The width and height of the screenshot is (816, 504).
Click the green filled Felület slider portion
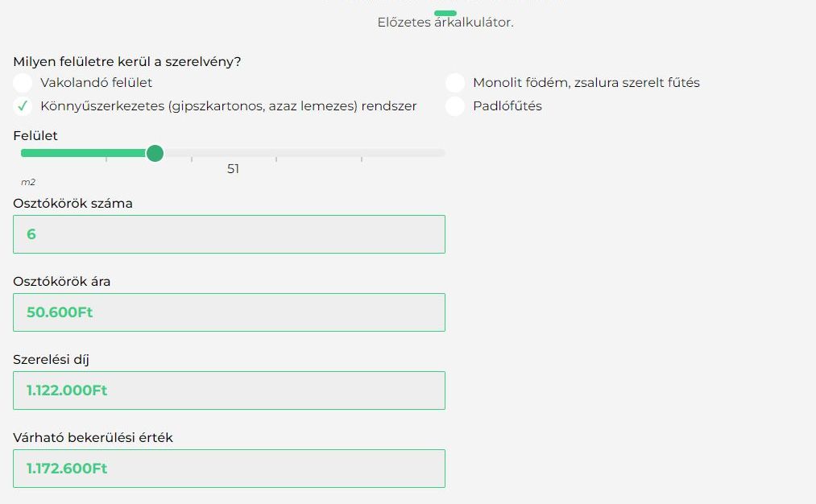pyautogui.click(x=81, y=153)
